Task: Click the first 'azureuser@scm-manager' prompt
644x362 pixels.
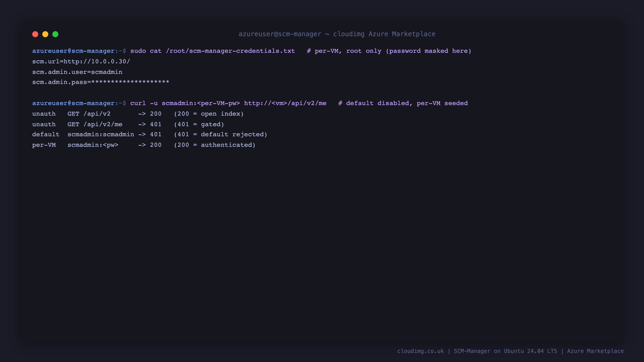Action: point(73,51)
